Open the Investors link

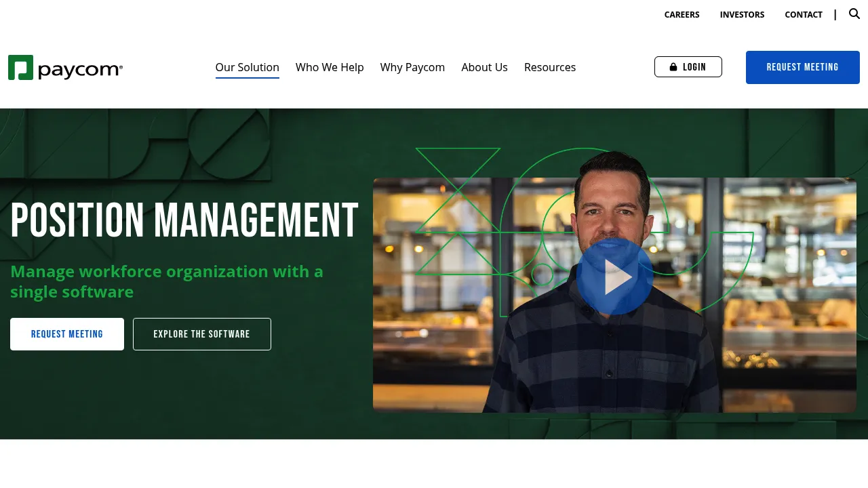(x=742, y=14)
